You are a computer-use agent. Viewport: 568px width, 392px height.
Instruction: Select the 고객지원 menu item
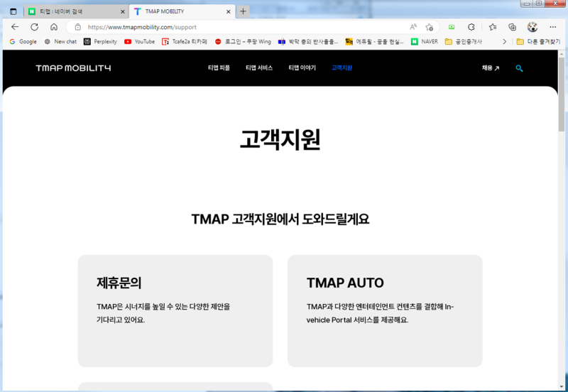(342, 67)
